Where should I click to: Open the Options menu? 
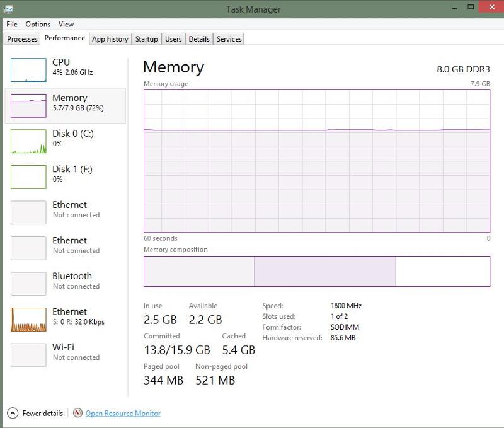(38, 24)
